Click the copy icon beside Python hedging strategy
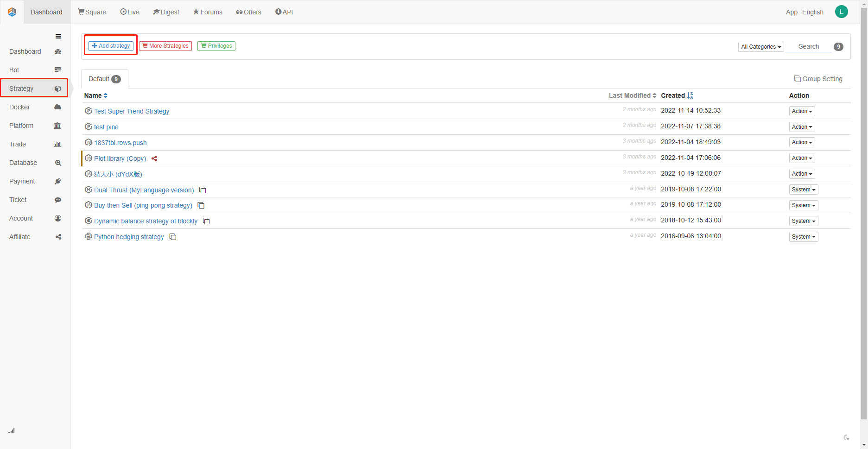The image size is (868, 449). (x=173, y=237)
